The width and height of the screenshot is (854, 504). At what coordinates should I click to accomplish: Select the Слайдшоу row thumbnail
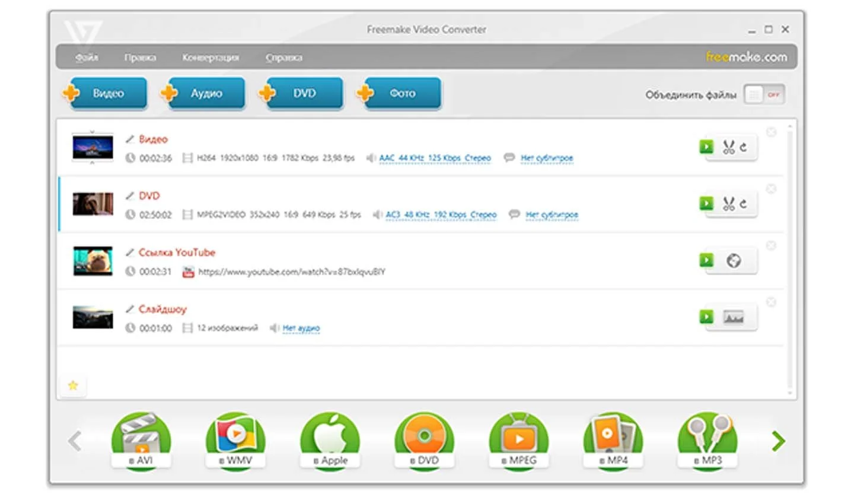click(x=93, y=317)
